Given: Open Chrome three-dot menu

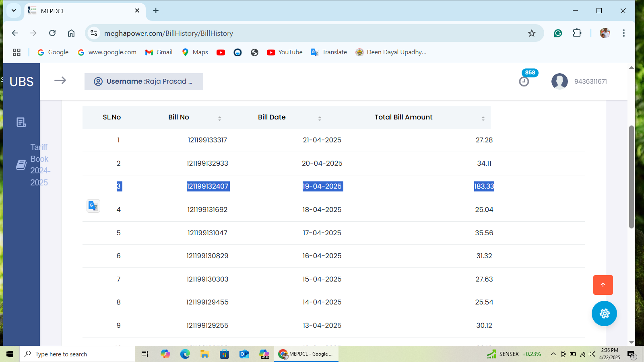Looking at the screenshot, I should tap(624, 33).
